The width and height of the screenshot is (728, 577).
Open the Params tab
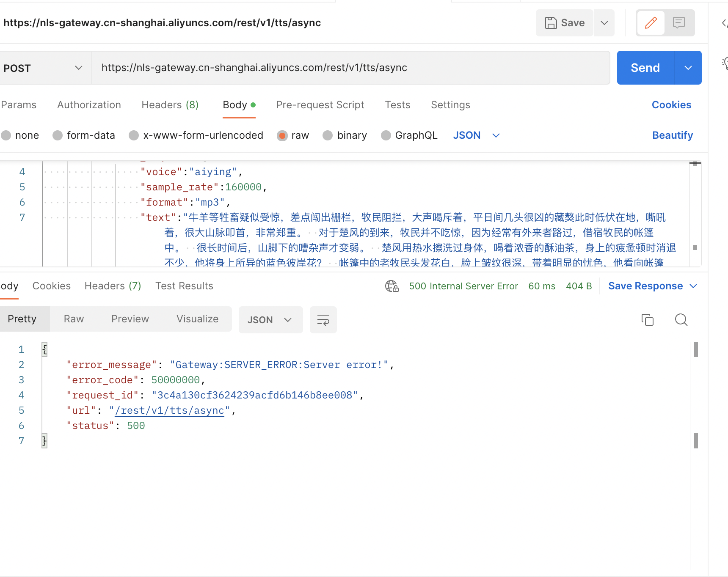click(19, 105)
